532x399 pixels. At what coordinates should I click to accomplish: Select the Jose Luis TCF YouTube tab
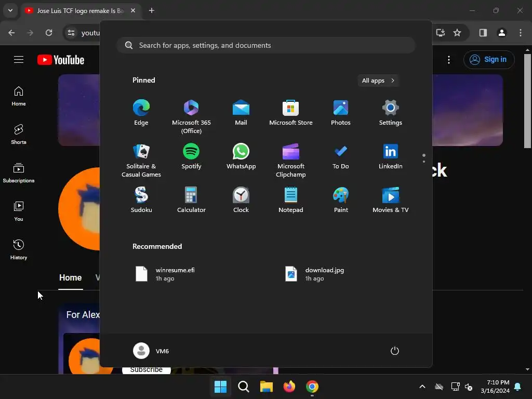pyautogui.click(x=81, y=10)
